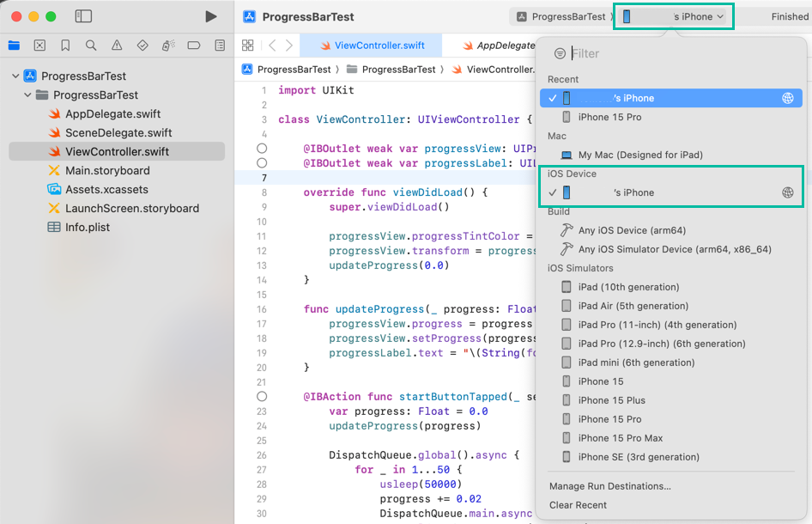Select iPhone 15 Pro Max simulator
This screenshot has width=812, height=524.
[x=671, y=438]
